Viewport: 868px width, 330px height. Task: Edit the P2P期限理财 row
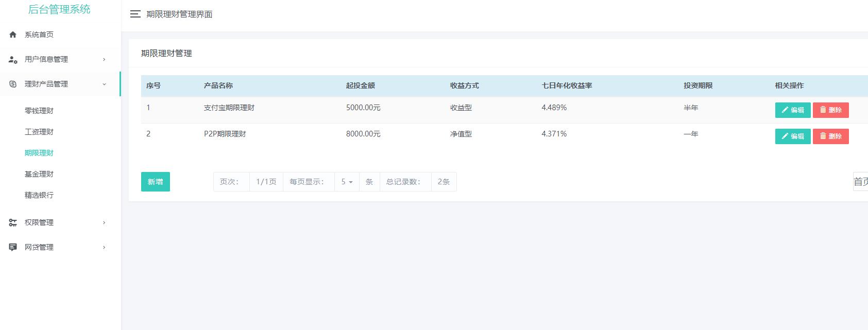(x=793, y=136)
